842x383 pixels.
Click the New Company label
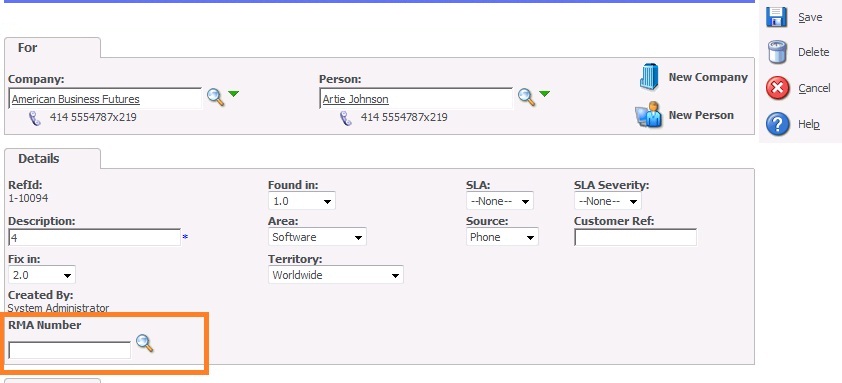pyautogui.click(x=708, y=77)
